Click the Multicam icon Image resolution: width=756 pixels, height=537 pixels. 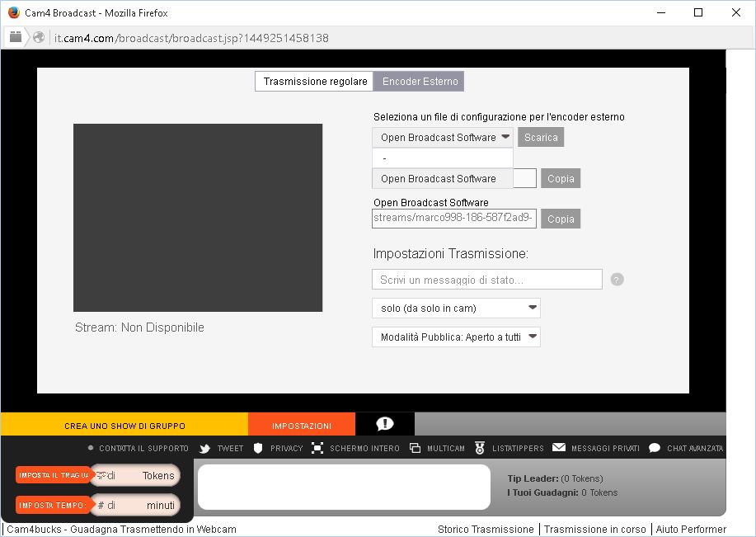[x=415, y=448]
